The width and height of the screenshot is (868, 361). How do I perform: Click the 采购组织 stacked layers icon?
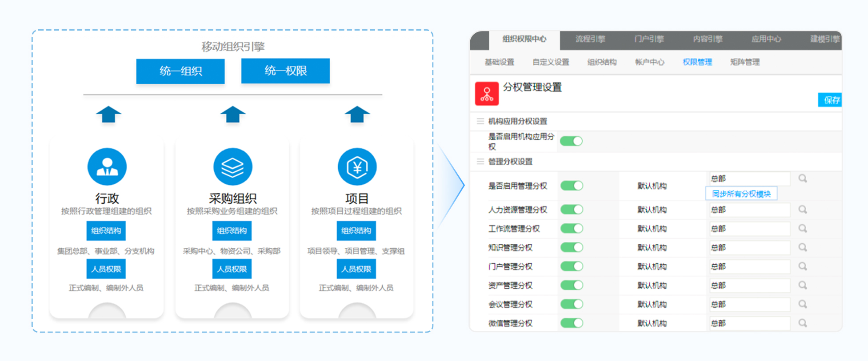point(232,167)
